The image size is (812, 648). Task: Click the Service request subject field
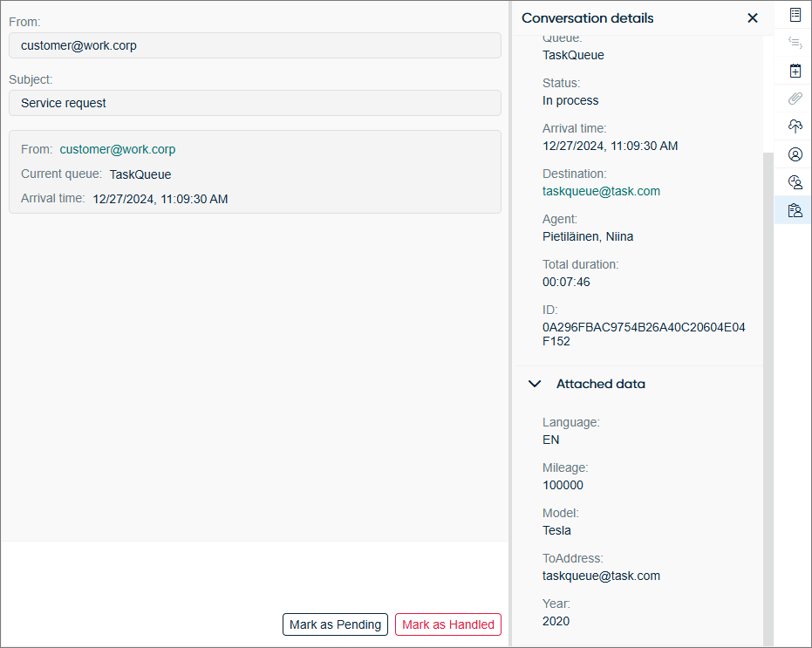(255, 103)
